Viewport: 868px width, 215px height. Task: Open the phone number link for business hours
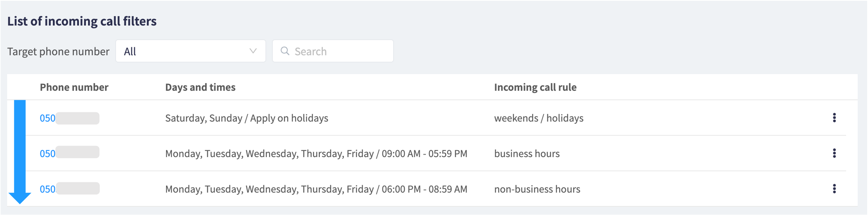[70, 154]
